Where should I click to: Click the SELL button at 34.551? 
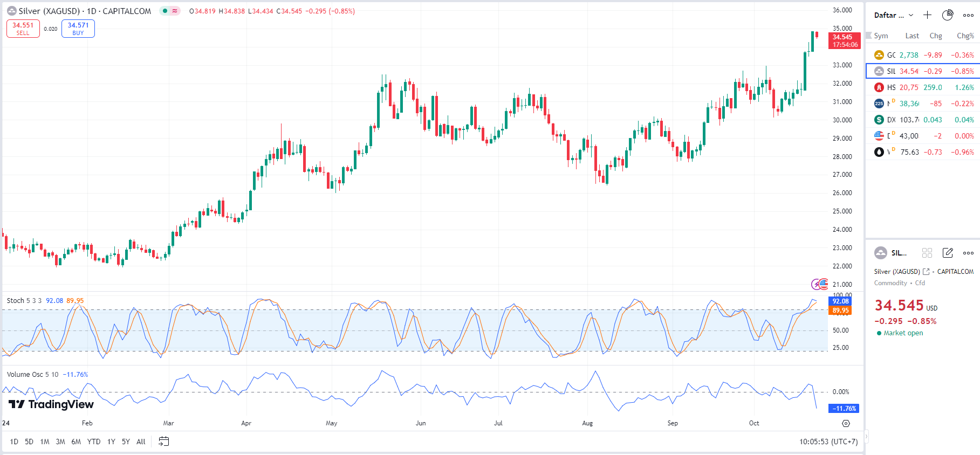(23, 29)
